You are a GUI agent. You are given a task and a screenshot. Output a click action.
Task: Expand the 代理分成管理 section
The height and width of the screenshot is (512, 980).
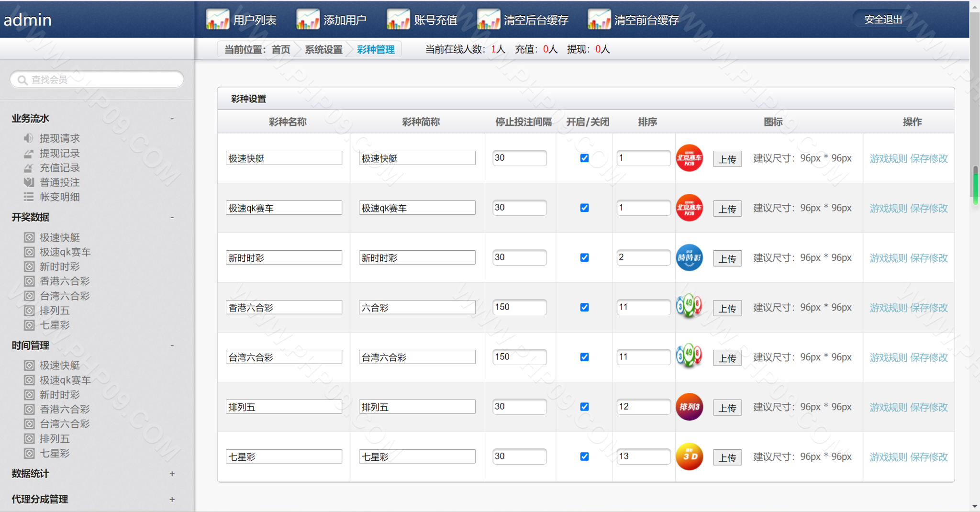click(172, 499)
